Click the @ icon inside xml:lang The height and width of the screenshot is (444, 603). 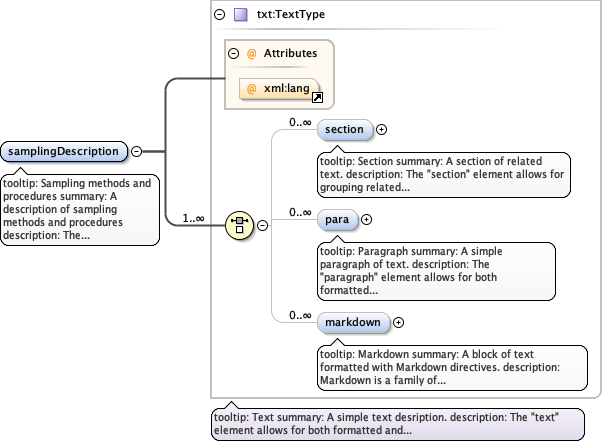251,89
